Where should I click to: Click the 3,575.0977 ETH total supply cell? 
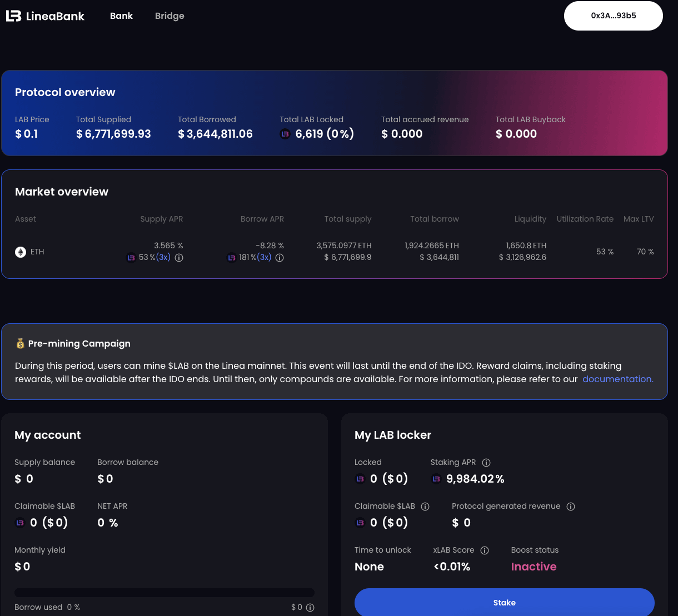point(344,246)
